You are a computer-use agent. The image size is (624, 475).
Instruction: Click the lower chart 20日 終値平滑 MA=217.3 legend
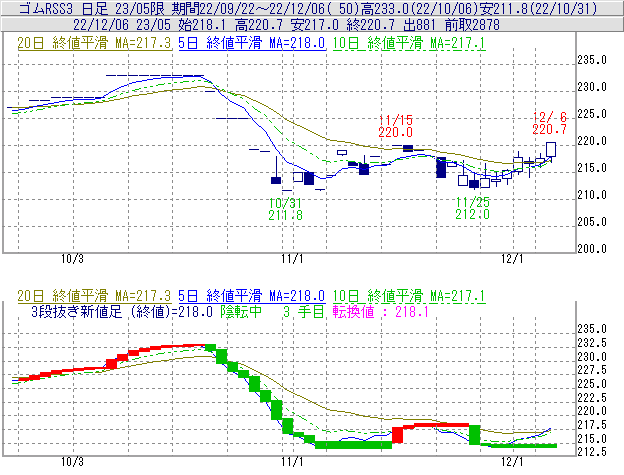tap(94, 296)
